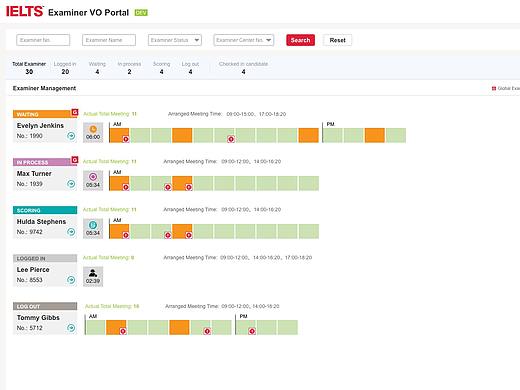520x390 pixels.
Task: Click the Examiner No. input field
Action: click(x=43, y=40)
